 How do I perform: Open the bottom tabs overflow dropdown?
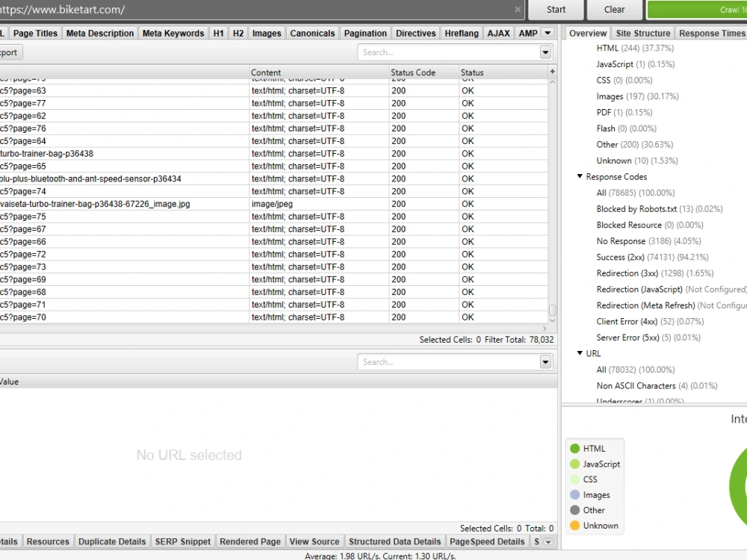tap(548, 542)
